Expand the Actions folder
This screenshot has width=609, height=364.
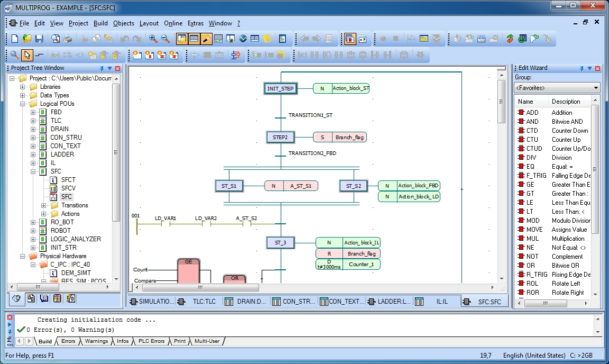(x=43, y=214)
